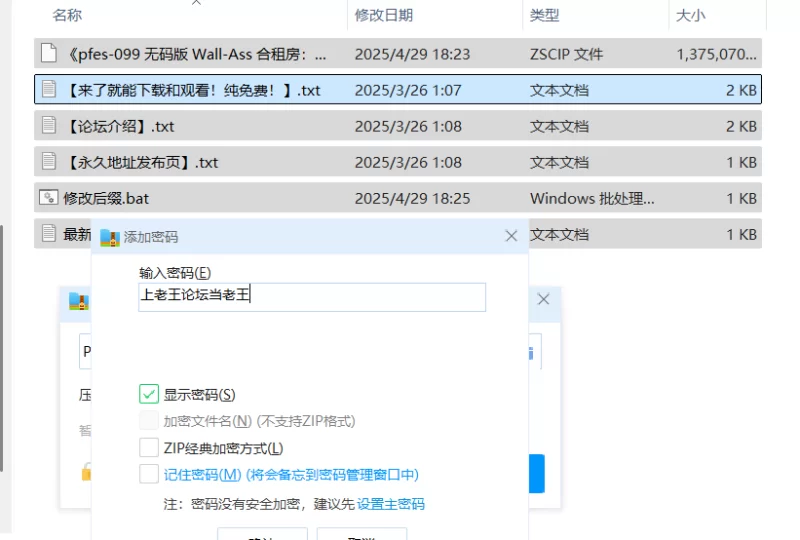The width and height of the screenshot is (800, 540).
Task: Check 记住密码(M) option
Action: tap(149, 475)
